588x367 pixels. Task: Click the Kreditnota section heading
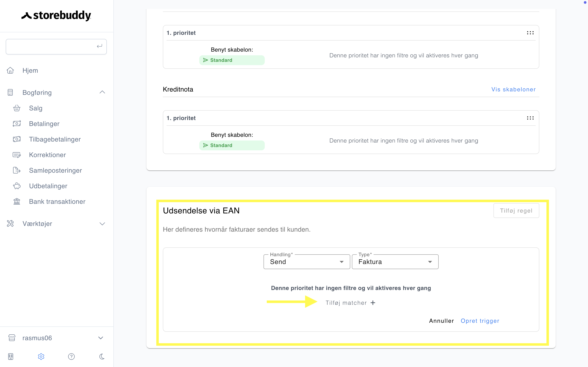point(178,89)
